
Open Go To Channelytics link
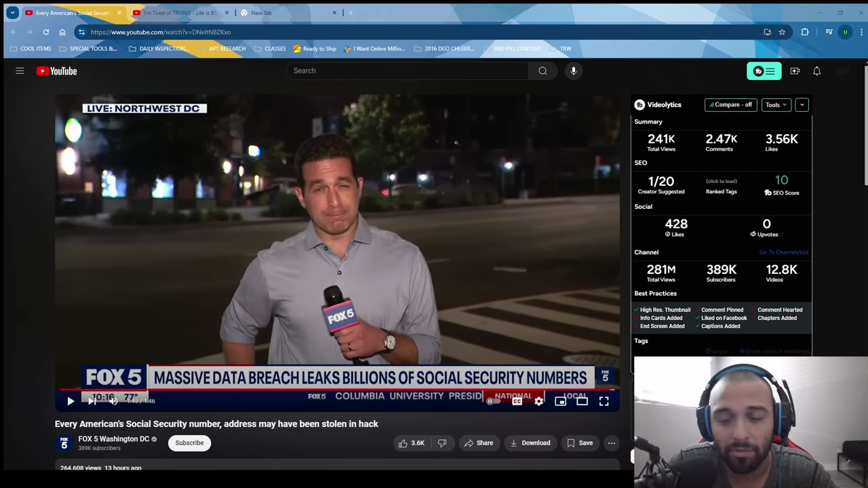(783, 253)
